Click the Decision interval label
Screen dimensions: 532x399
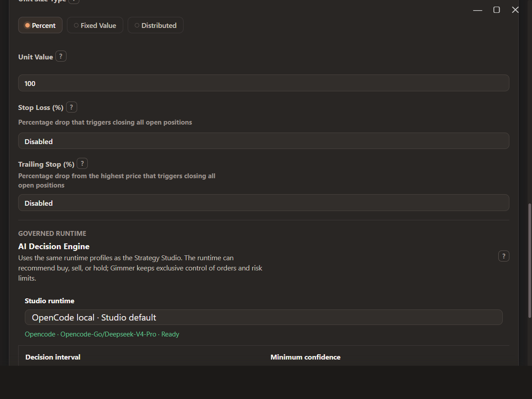(53, 357)
